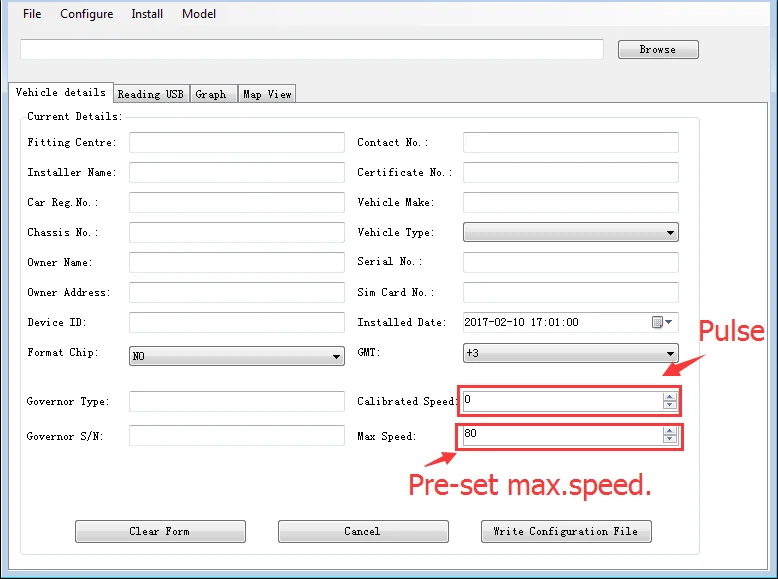Image resolution: width=778 pixels, height=579 pixels.
Task: Open the Installed Date calendar picker icon
Action: 662,322
